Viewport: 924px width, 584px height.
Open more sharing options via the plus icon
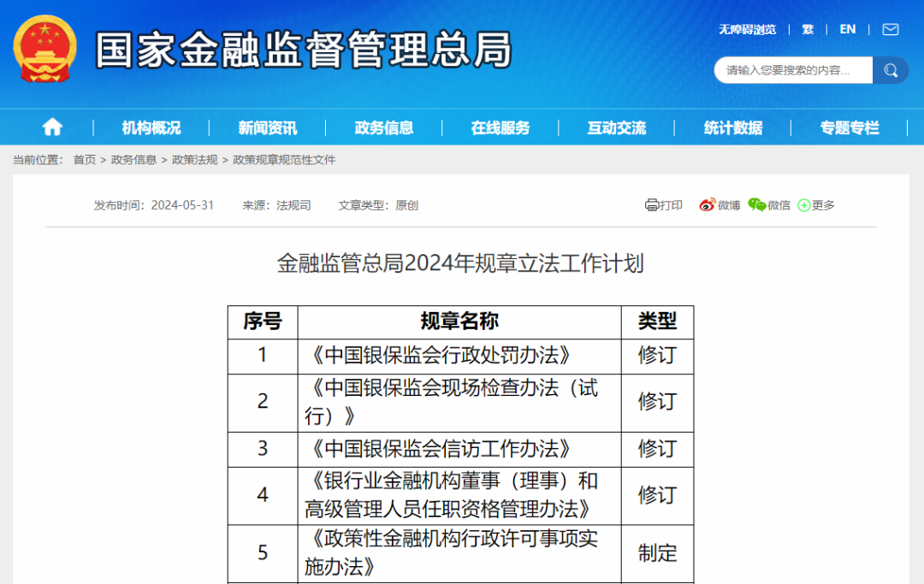tap(804, 205)
